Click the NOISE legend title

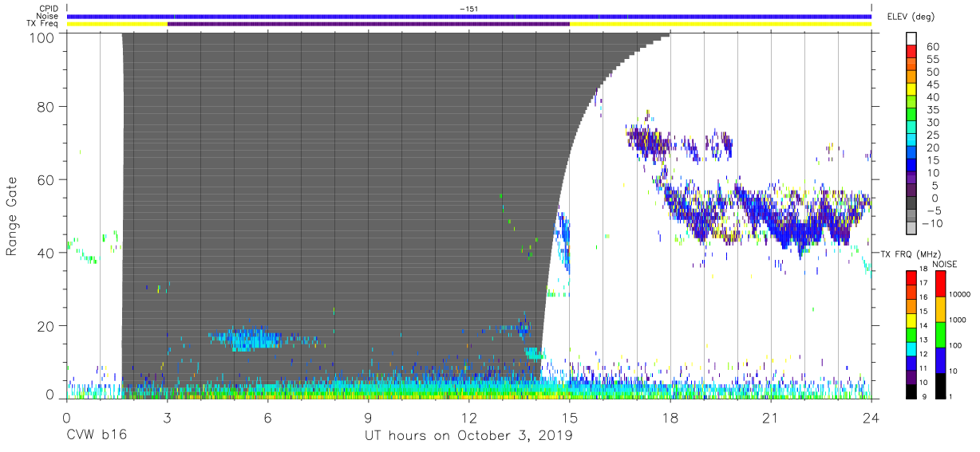pos(946,264)
